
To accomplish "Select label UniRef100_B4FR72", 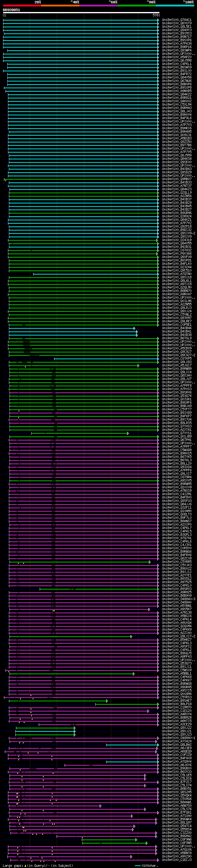I will click(176, 74).
